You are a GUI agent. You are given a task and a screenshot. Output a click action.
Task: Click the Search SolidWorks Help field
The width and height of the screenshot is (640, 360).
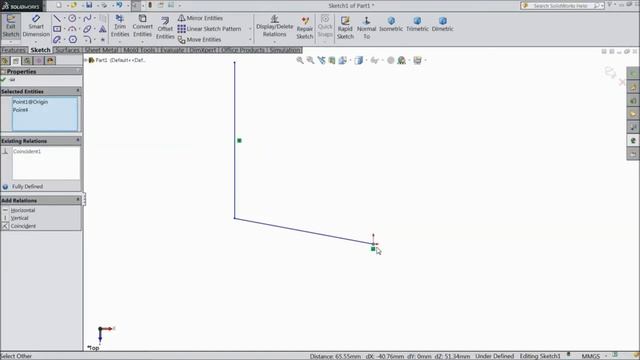pos(562,5)
